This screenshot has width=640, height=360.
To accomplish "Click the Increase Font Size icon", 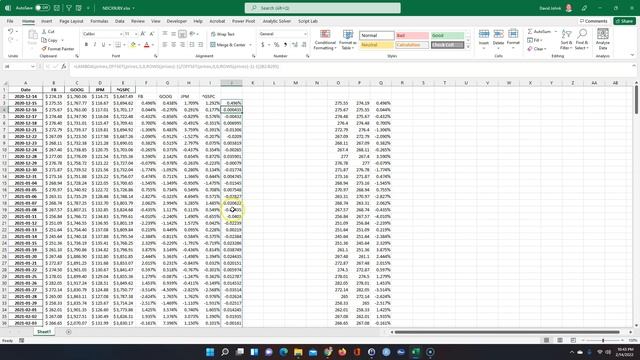I will point(143,34).
